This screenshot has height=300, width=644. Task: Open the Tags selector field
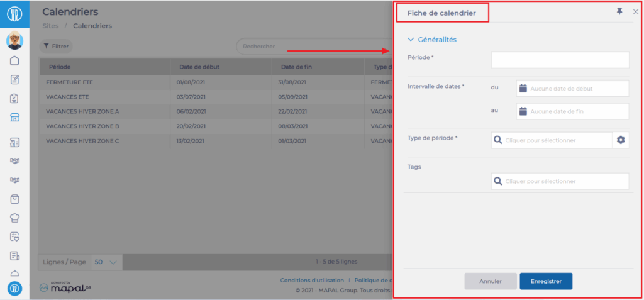(560, 181)
